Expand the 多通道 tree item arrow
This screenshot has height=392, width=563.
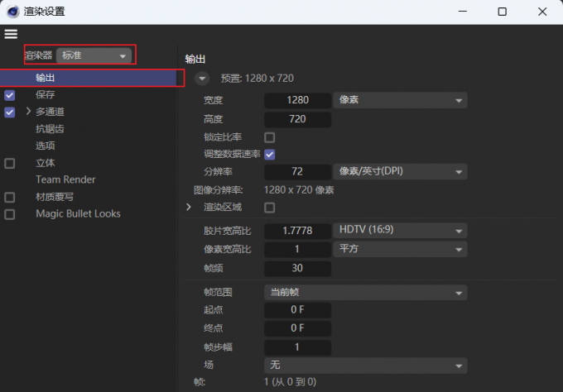pyautogui.click(x=28, y=111)
